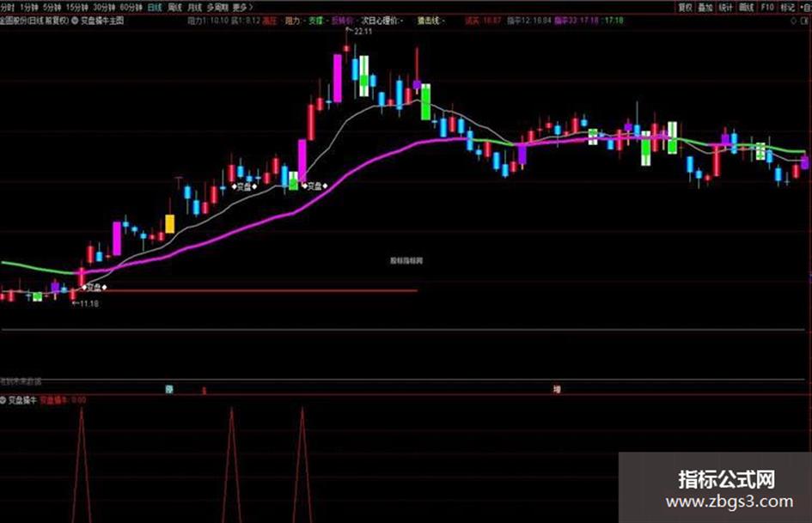The image size is (812, 523).
Task: Click the 增 event marker
Action: (557, 389)
